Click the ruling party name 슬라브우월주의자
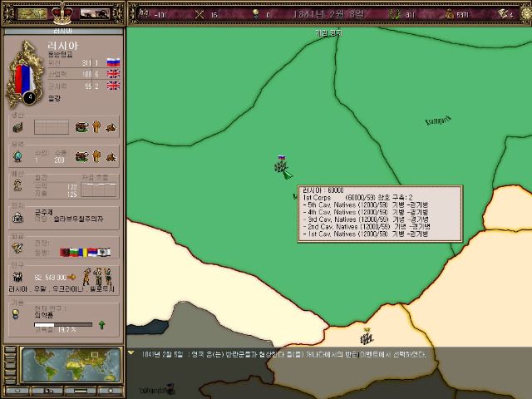532x399 pixels. click(78, 219)
